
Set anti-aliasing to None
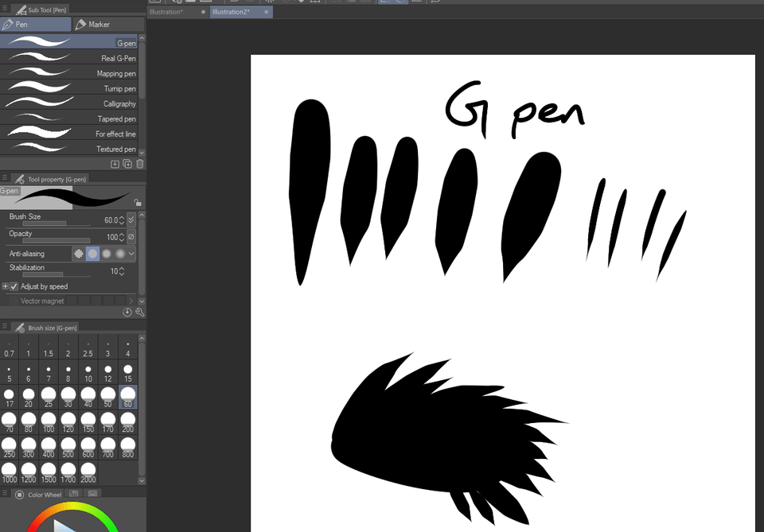79,254
